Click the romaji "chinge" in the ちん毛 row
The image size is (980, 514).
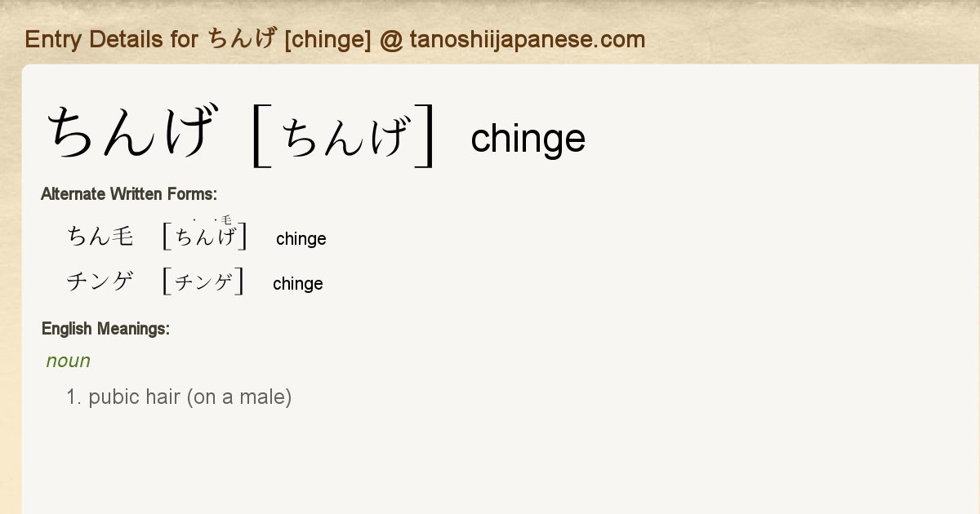(301, 239)
